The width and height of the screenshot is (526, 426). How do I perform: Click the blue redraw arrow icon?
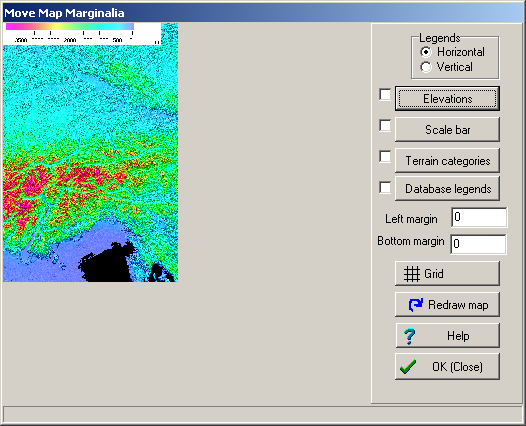[x=416, y=305]
